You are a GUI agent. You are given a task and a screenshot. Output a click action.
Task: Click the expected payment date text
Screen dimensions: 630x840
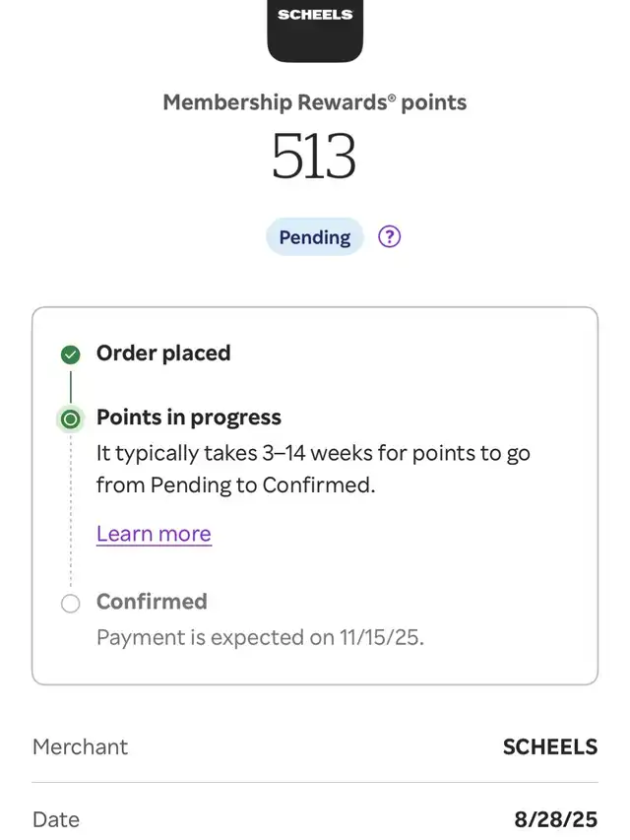[x=260, y=637]
